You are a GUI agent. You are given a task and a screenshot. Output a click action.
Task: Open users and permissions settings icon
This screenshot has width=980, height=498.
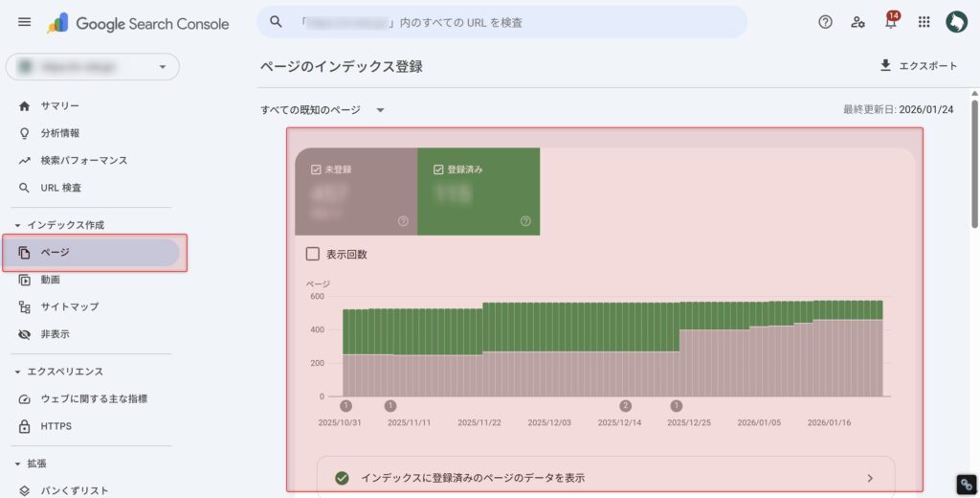coord(858,22)
